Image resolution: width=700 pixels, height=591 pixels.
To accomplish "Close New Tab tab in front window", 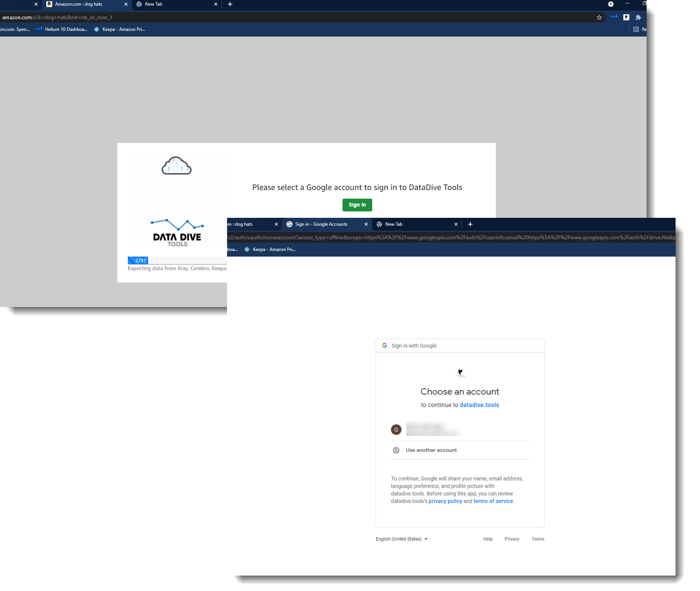I will 456,224.
